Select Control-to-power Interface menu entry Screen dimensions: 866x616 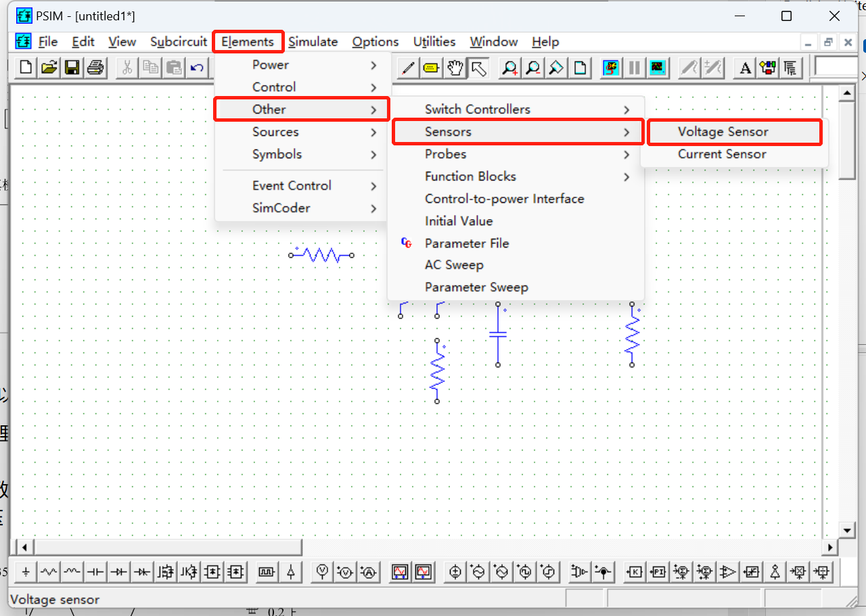pos(516,199)
